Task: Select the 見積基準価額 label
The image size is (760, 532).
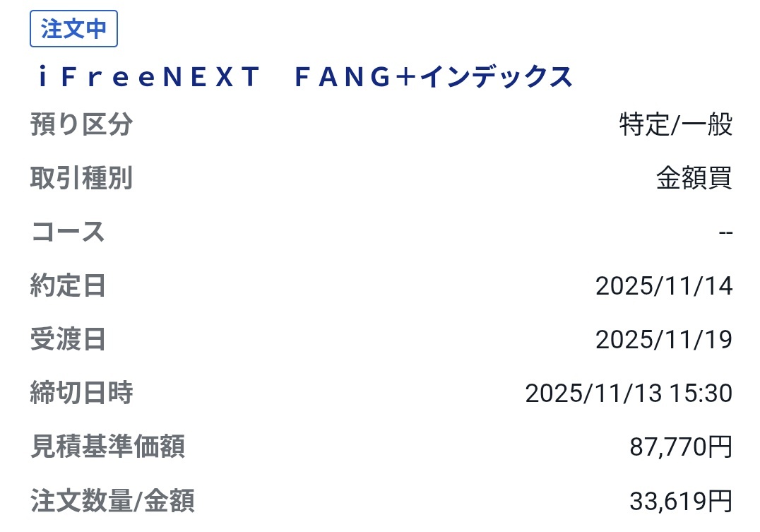Action: (108, 447)
